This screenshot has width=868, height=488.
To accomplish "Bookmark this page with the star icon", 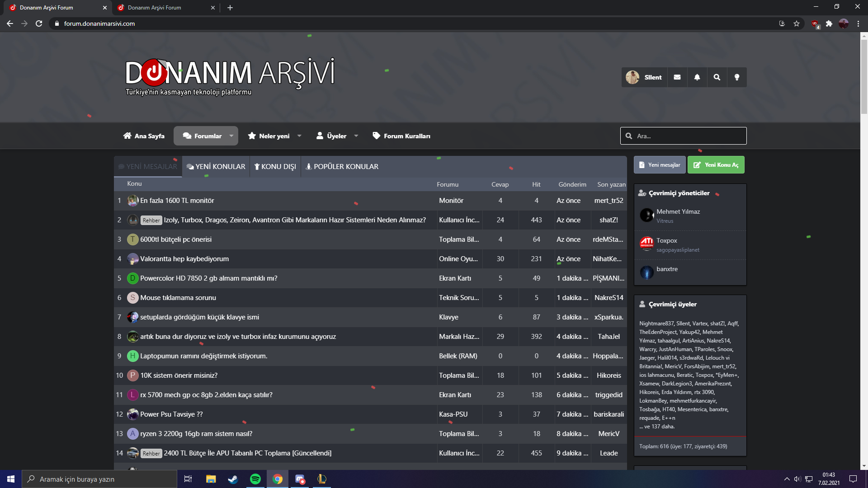I will [796, 23].
